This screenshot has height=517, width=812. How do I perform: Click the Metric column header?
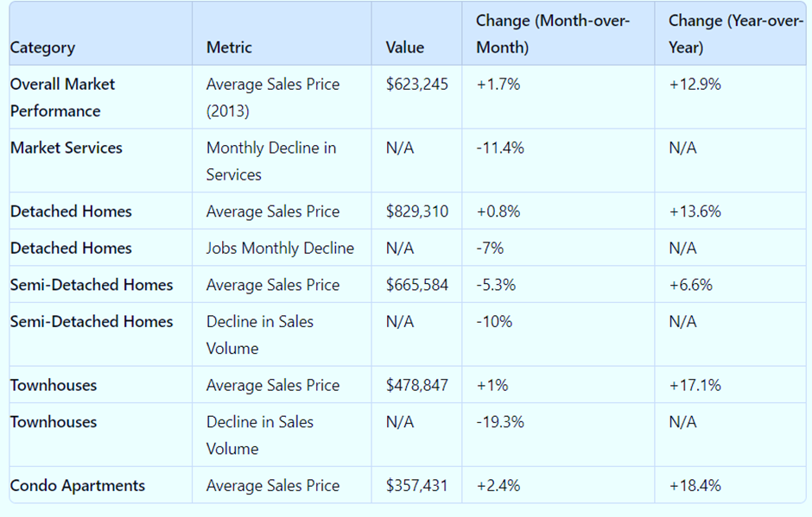click(x=229, y=47)
